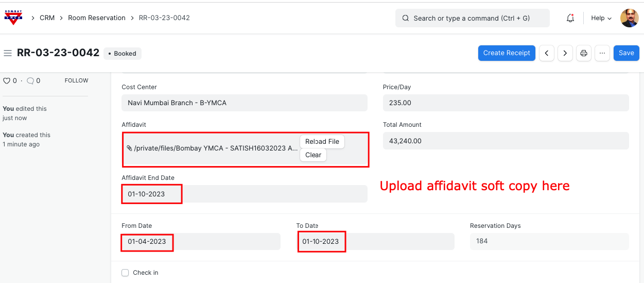Go to previous record arrow
Viewport: 644px width, 283px height.
[547, 53]
